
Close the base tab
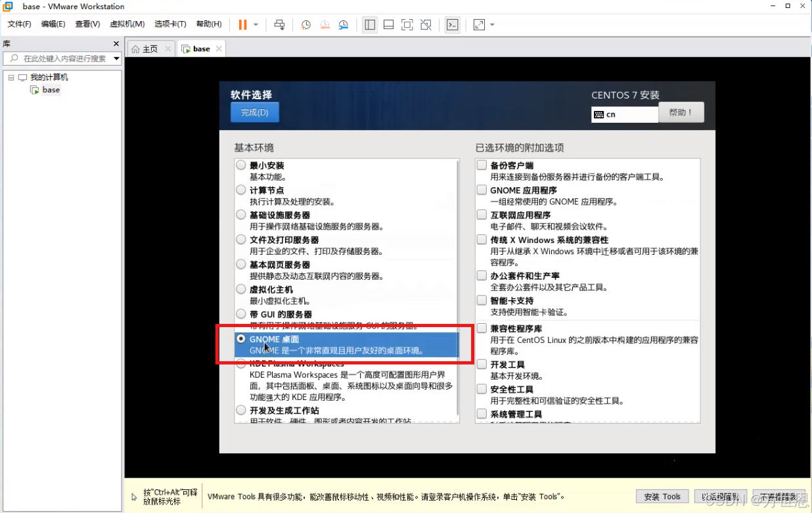(x=219, y=49)
